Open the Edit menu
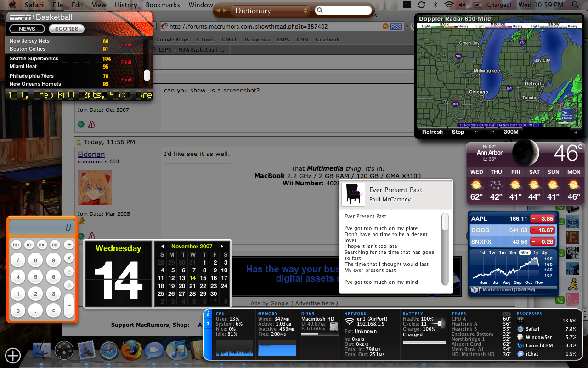The width and height of the screenshot is (588, 368). click(78, 5)
